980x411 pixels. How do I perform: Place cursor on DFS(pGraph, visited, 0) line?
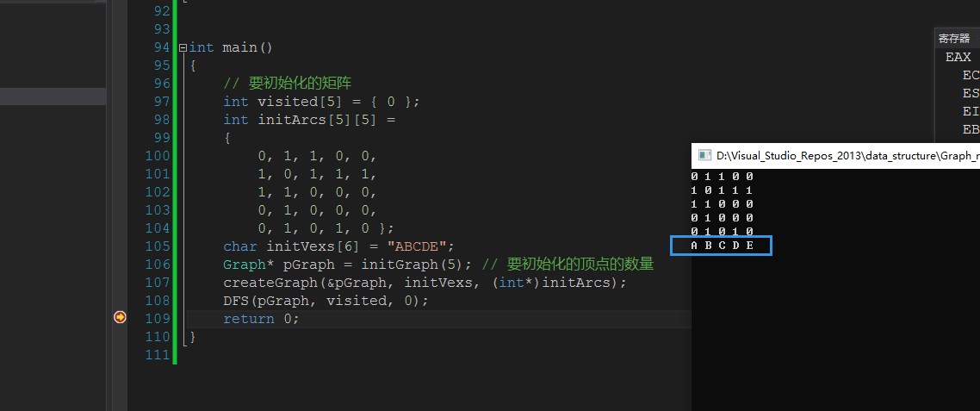coord(325,301)
